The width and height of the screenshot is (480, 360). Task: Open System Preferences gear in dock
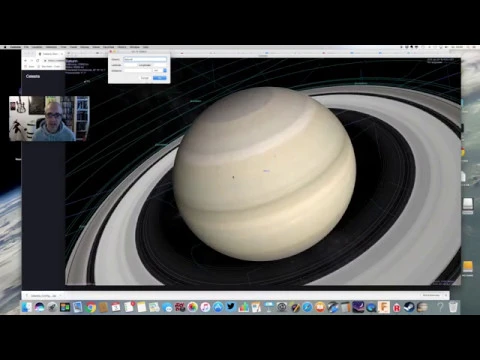point(282,307)
